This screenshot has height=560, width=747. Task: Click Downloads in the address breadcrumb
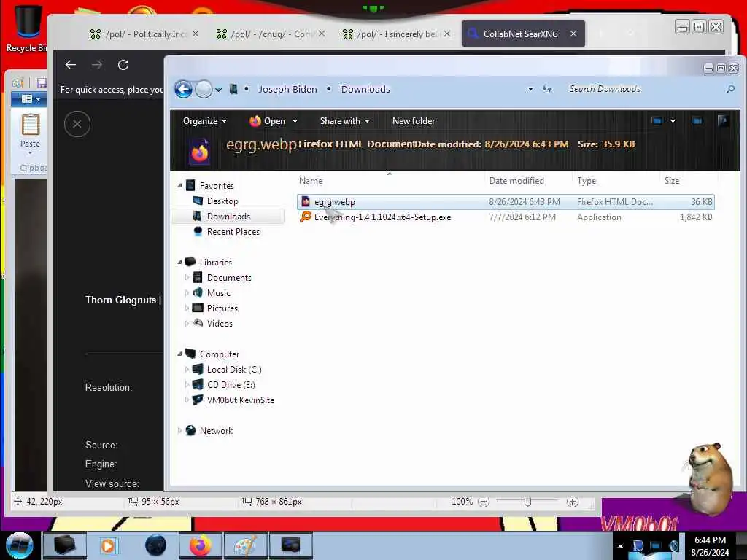click(x=365, y=89)
